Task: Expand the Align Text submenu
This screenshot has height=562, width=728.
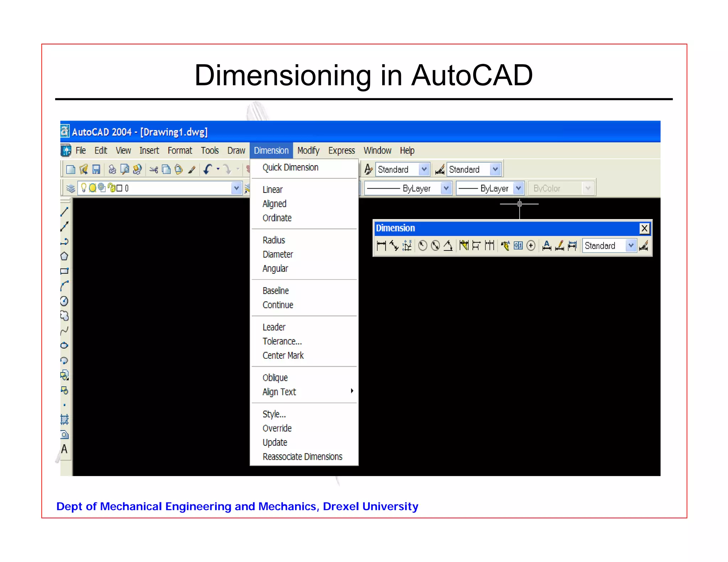Action: 304,391
